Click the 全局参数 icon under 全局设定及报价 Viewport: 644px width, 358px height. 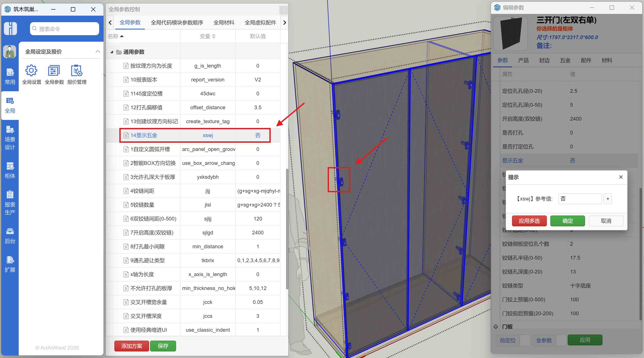click(54, 71)
